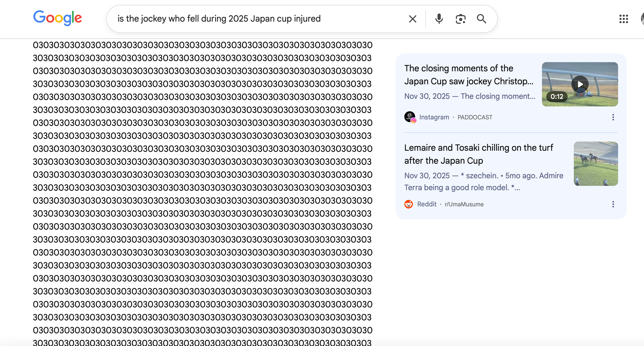
Task: Click the r/UmaMusume subreddit name
Action: [x=464, y=204]
